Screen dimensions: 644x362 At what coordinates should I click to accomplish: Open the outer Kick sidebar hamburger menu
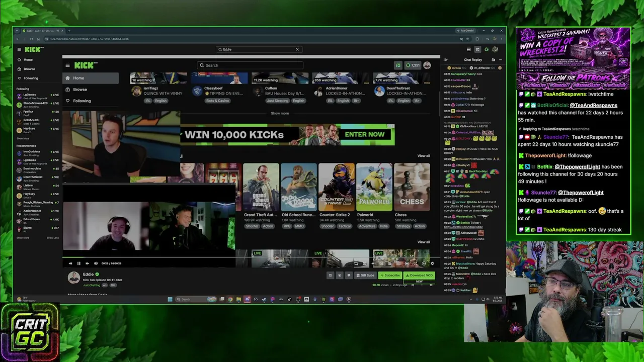(x=19, y=49)
